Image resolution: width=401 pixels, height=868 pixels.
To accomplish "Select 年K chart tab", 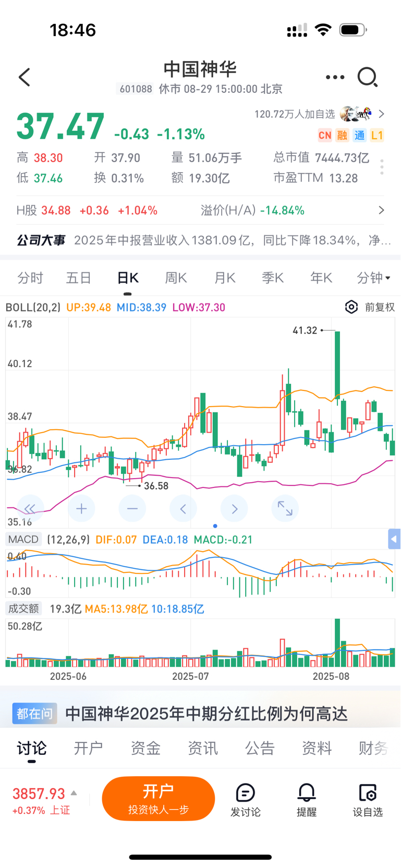I will point(321,278).
